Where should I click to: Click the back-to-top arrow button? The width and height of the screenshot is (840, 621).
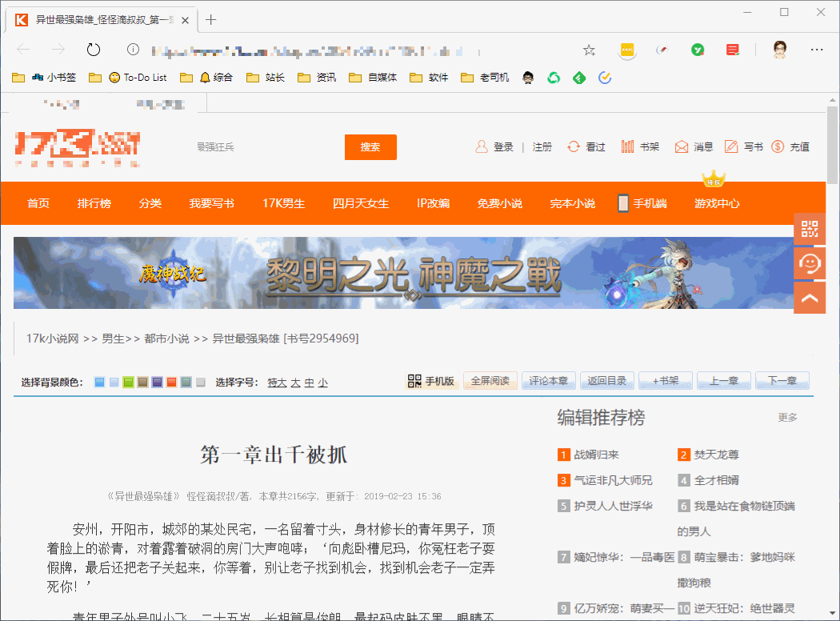pyautogui.click(x=810, y=298)
